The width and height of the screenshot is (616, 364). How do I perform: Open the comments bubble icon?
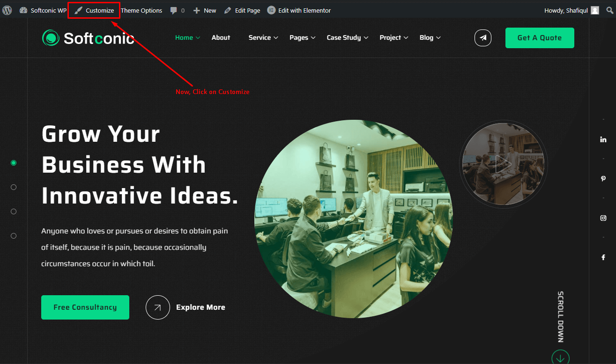[174, 10]
